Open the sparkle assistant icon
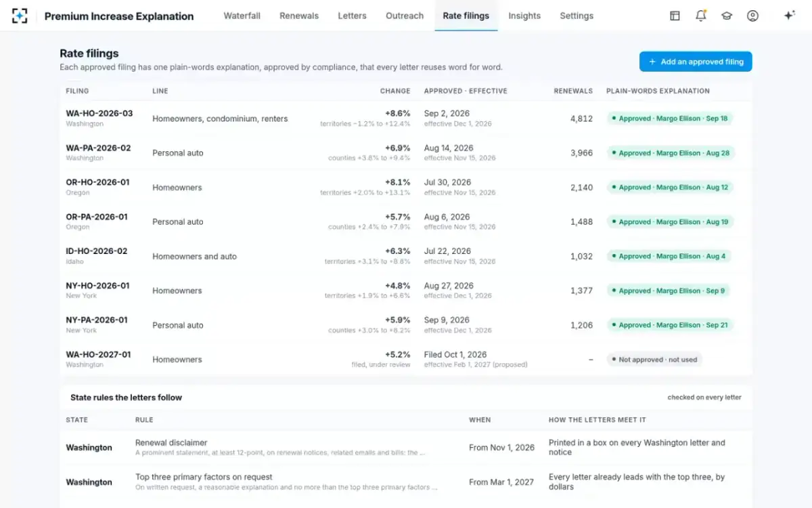This screenshot has width=812, height=508. click(789, 16)
